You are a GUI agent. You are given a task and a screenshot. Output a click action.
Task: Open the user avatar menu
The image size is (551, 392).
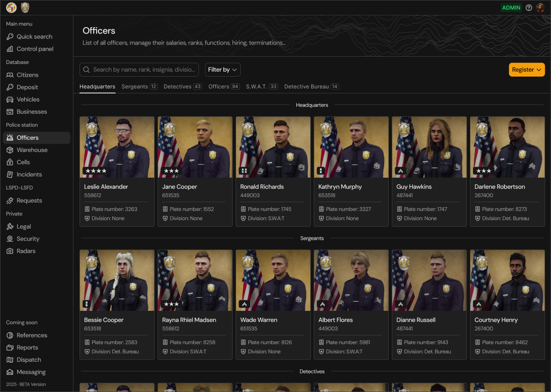(540, 8)
